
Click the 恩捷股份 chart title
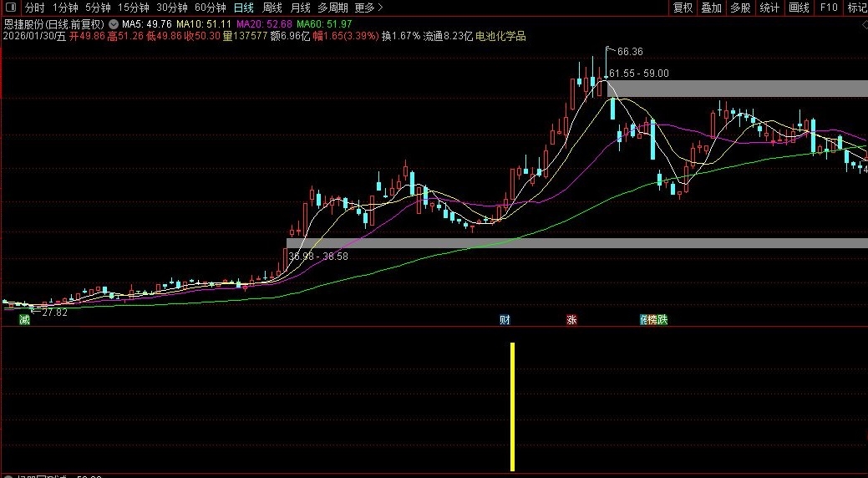coord(53,24)
